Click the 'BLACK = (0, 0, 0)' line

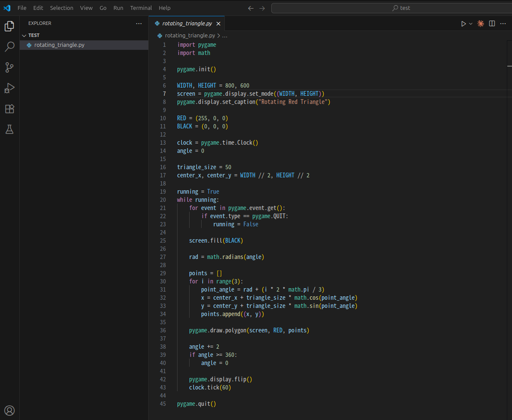(202, 127)
